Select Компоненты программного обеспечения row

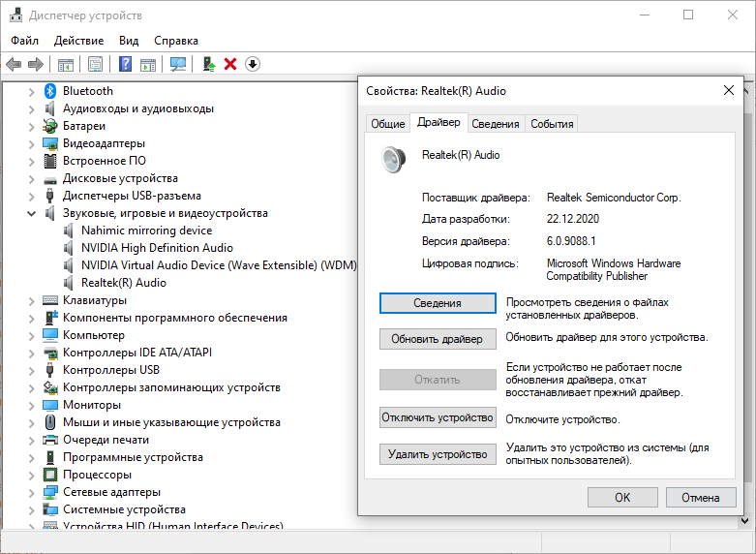click(175, 318)
